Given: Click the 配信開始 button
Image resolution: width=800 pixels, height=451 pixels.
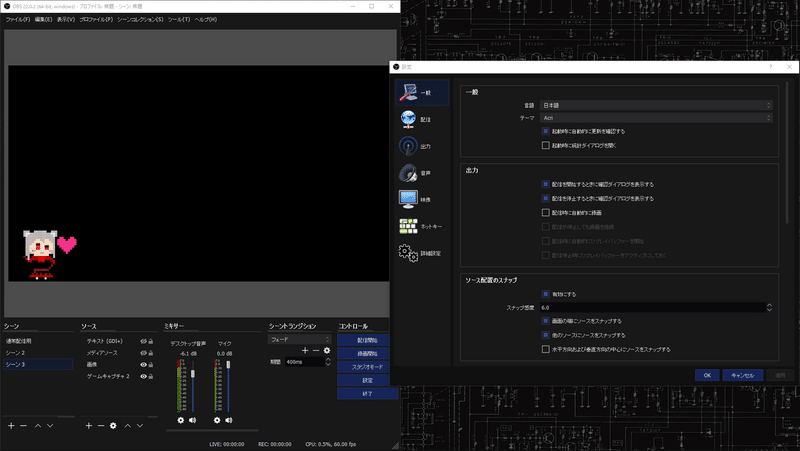Looking at the screenshot, I should click(367, 340).
